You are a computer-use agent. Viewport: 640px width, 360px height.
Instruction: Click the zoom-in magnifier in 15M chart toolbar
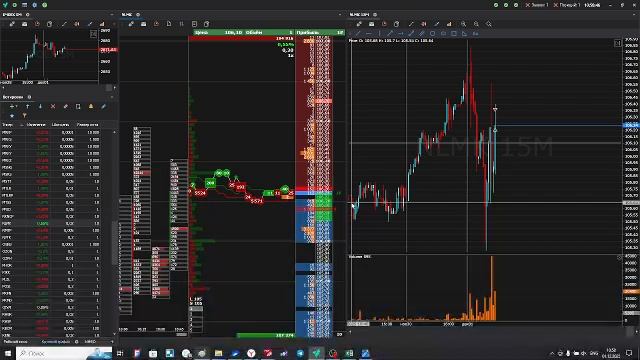tap(464, 24)
